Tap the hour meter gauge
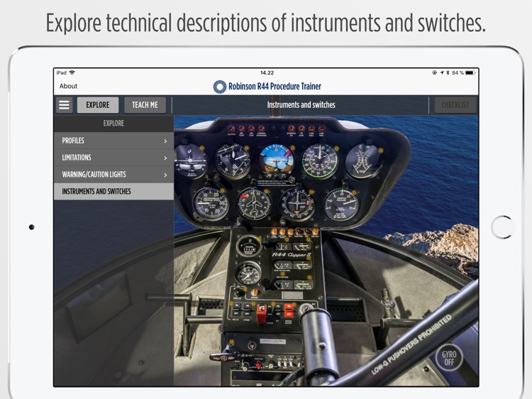The image size is (532, 399). pos(249,246)
